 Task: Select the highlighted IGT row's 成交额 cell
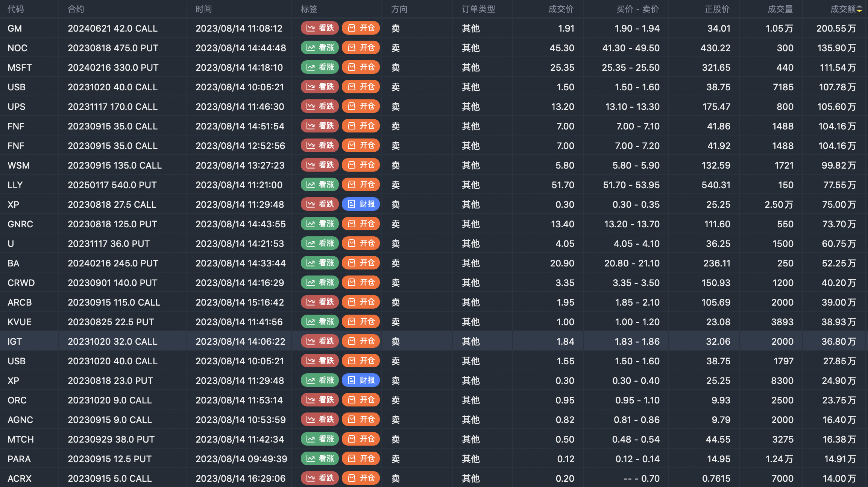(x=838, y=341)
